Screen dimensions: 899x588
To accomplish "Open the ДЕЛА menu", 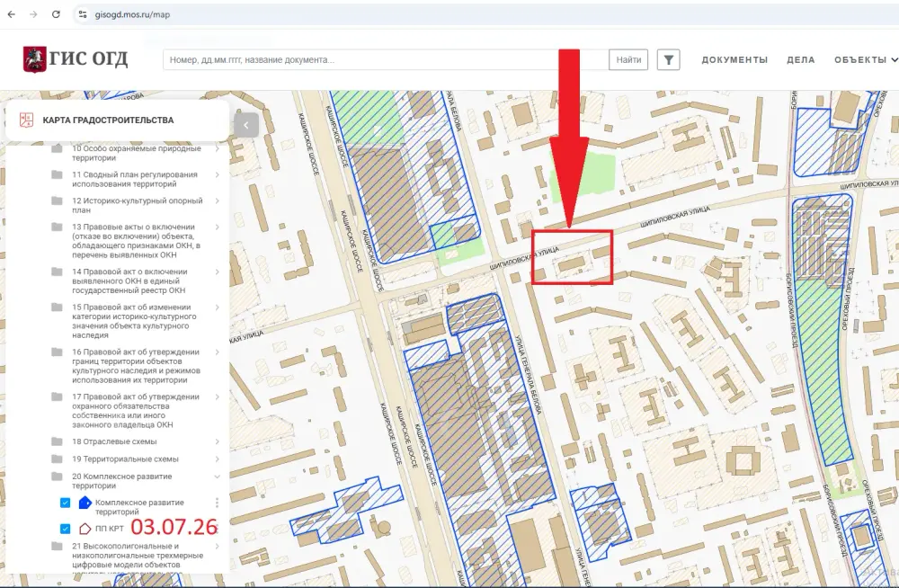I will [x=800, y=59].
